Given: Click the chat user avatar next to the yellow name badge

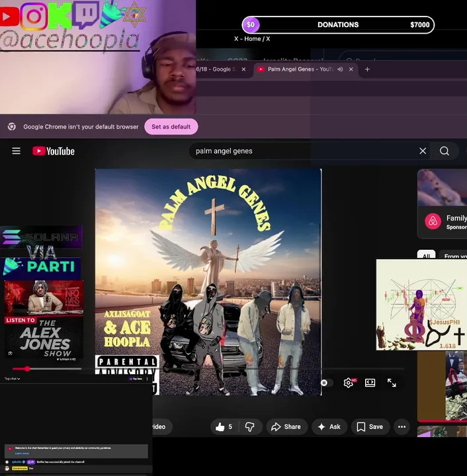Looking at the screenshot, I should pyautogui.click(x=7, y=469).
